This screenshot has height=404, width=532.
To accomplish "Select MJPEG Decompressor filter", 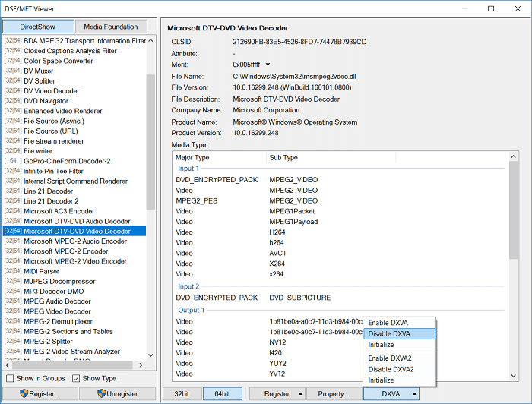I will coord(74,281).
